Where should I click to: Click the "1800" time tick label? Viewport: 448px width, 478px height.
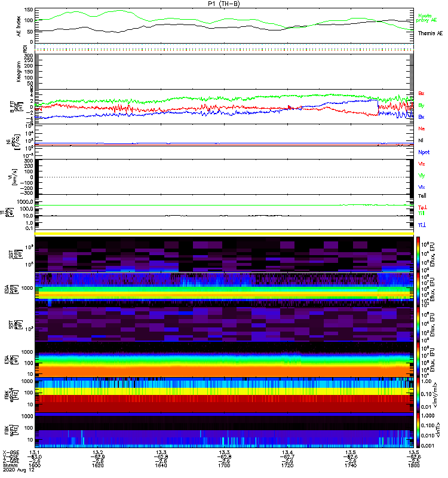(413, 465)
